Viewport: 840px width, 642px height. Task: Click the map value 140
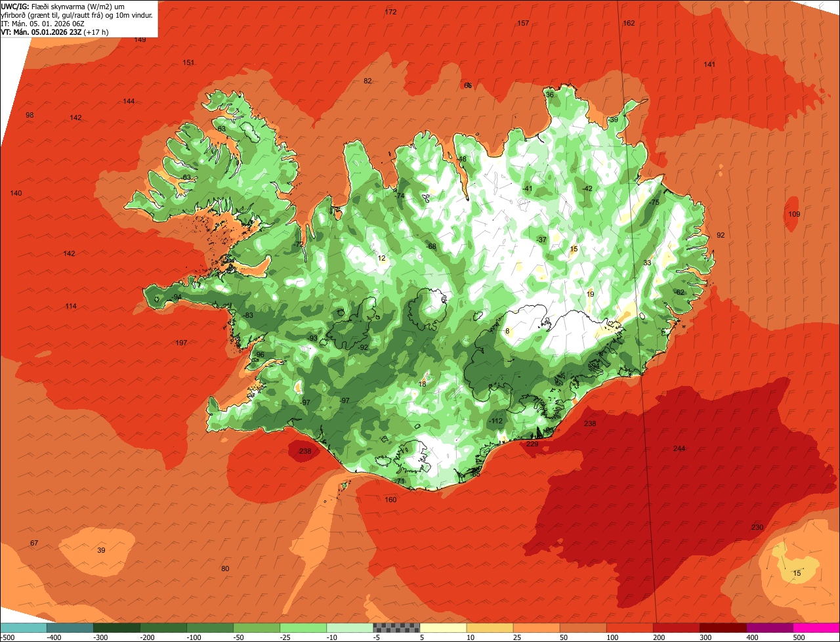click(16, 193)
